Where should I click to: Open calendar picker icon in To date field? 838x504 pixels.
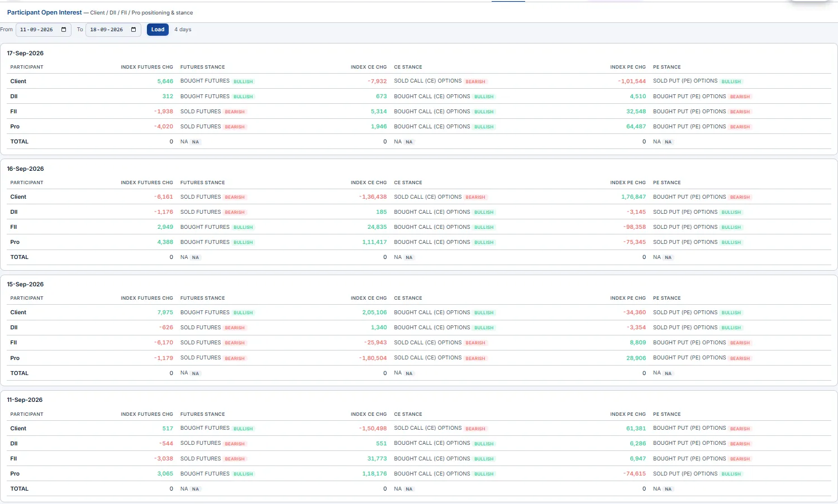[x=134, y=30]
